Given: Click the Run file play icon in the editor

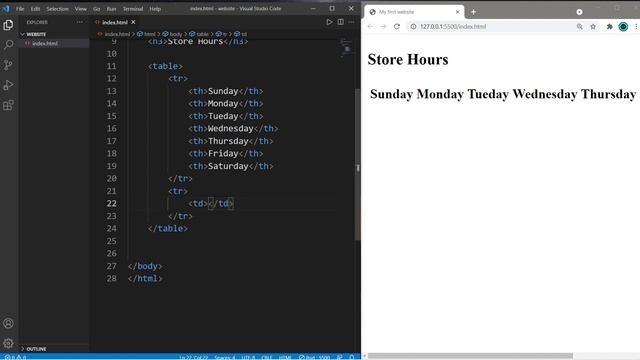Looking at the screenshot, I should click(329, 22).
